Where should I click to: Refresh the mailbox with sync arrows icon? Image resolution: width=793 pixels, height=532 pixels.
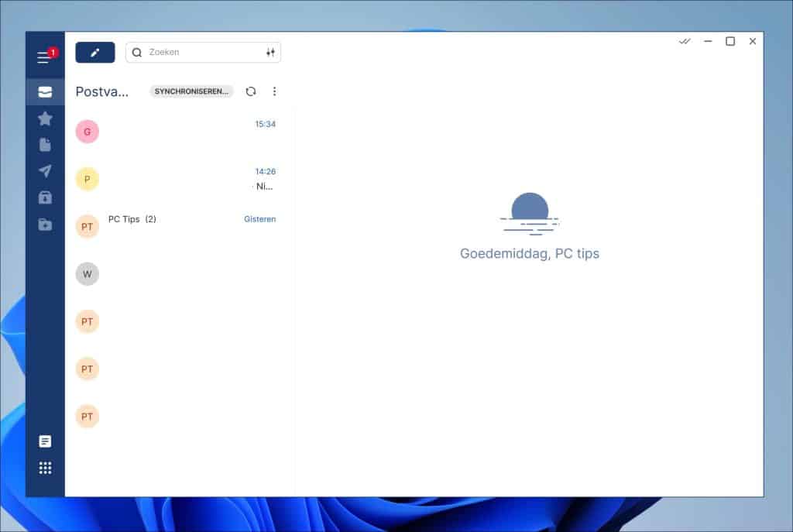(x=250, y=91)
